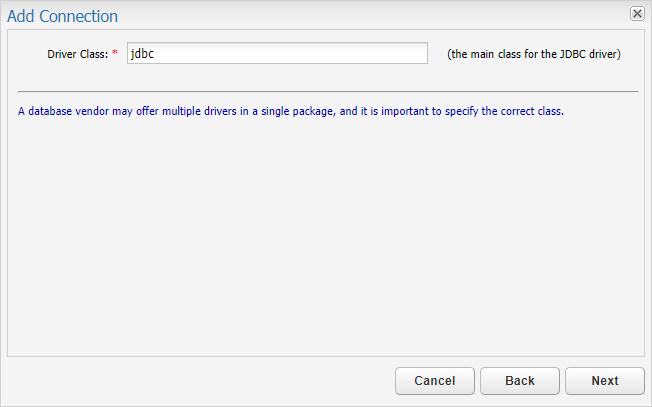Click the Next button

[604, 381]
